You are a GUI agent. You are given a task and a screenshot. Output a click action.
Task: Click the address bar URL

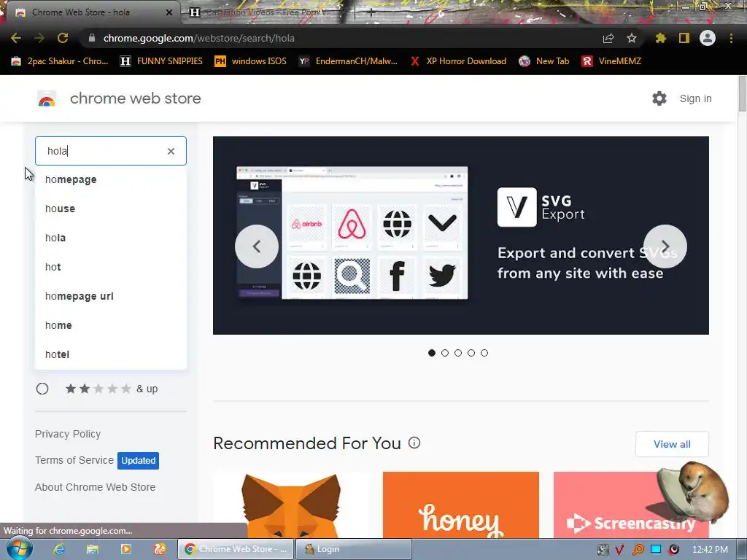[x=198, y=38]
